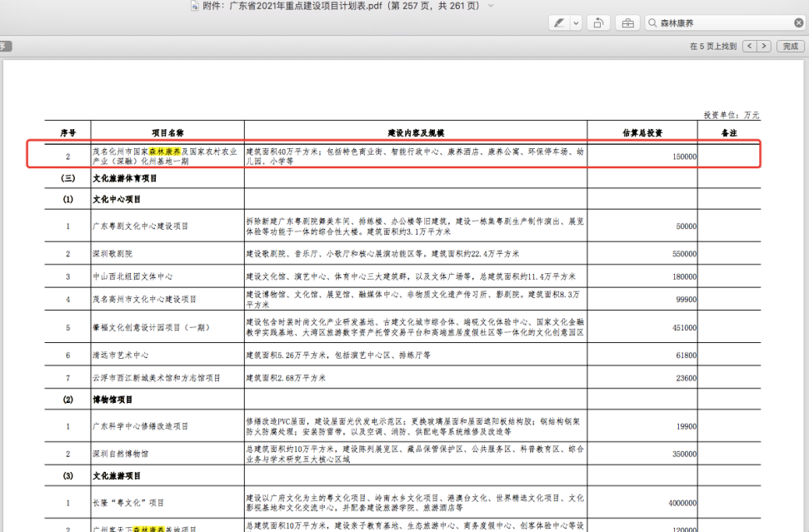Image resolution: width=809 pixels, height=532 pixels.
Task: Go to previous search result arrow
Action: pyautogui.click(x=750, y=46)
